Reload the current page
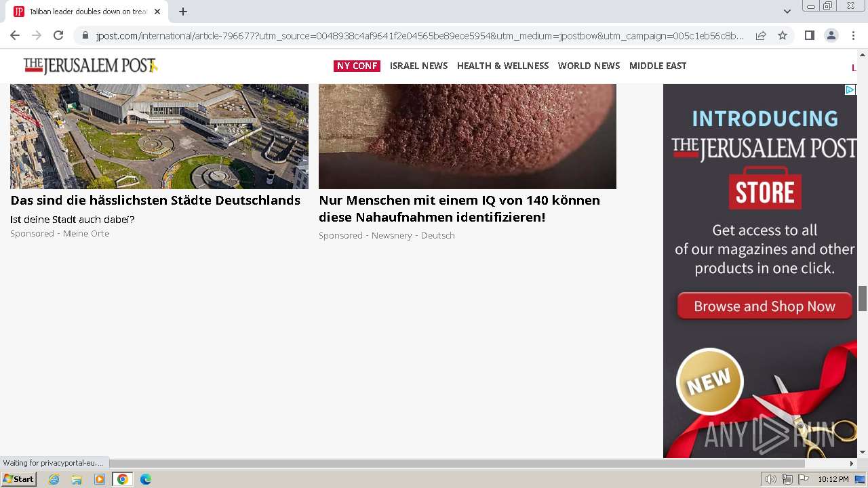 click(x=58, y=35)
